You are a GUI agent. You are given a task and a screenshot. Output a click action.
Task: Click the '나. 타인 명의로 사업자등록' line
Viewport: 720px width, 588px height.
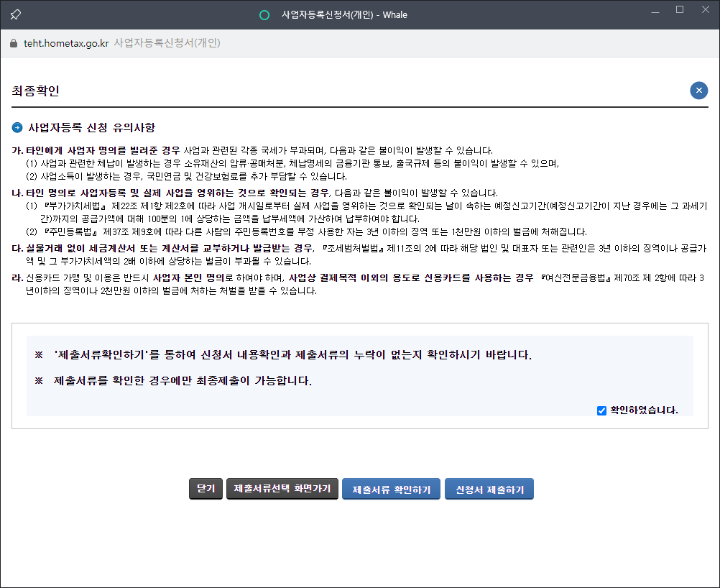(x=255, y=193)
